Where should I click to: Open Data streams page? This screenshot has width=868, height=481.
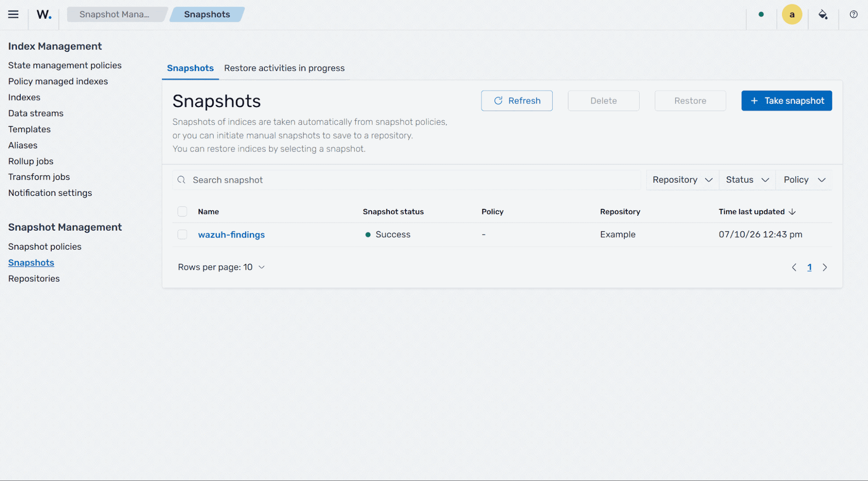36,113
